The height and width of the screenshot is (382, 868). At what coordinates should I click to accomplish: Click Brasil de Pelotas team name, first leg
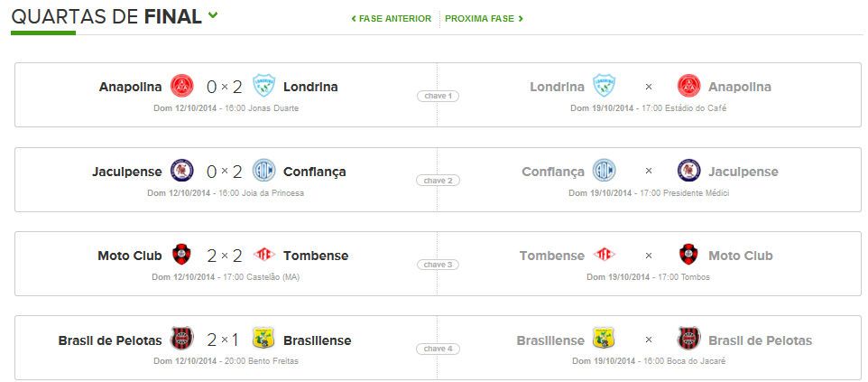[110, 340]
